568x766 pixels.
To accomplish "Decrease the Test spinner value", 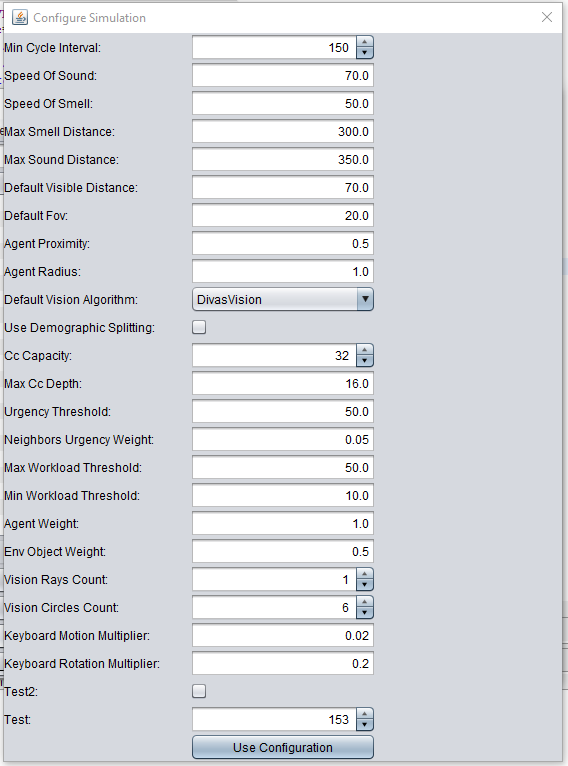I will (365, 725).
